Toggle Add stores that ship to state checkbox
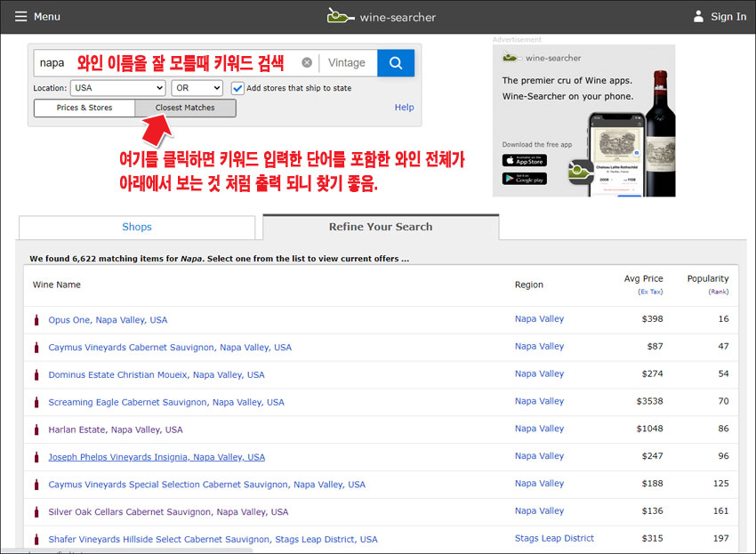Image resolution: width=756 pixels, height=554 pixels. [x=237, y=88]
